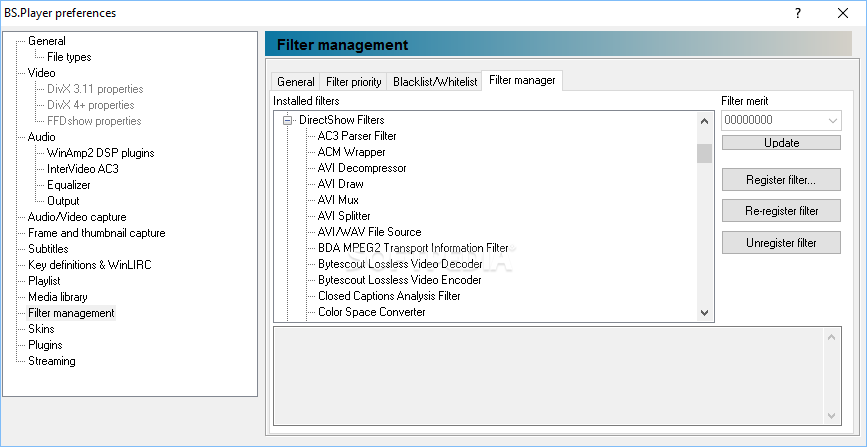This screenshot has height=447, width=867.
Task: Switch to the Filter priority tab
Action: coord(353,82)
